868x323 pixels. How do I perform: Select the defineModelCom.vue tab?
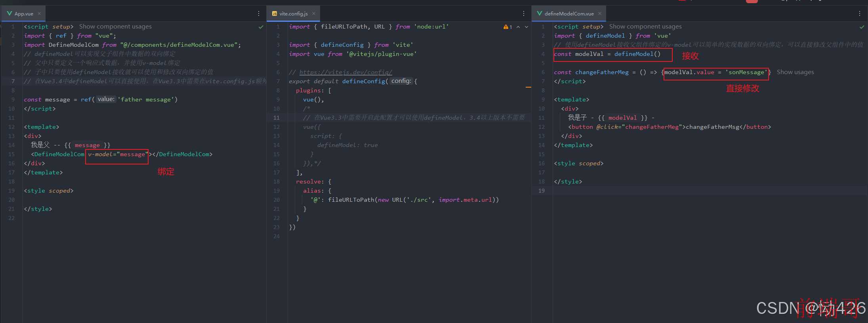pyautogui.click(x=569, y=13)
